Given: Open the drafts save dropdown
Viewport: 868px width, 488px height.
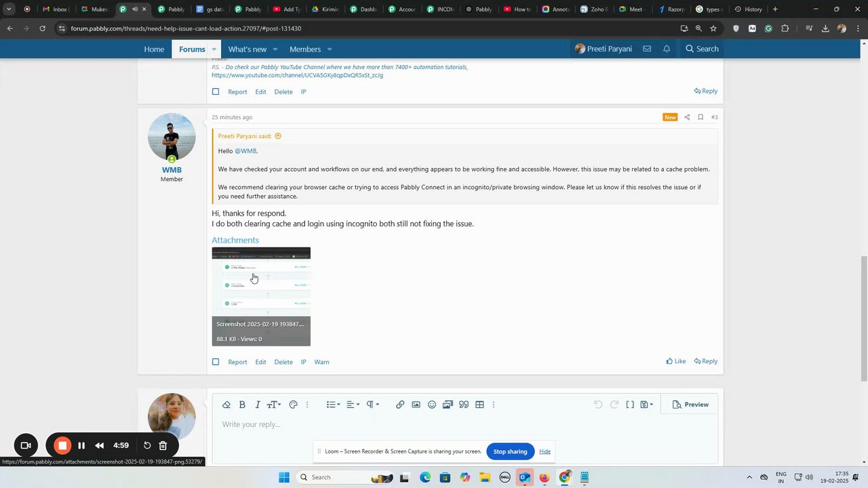Looking at the screenshot, I should point(646,405).
